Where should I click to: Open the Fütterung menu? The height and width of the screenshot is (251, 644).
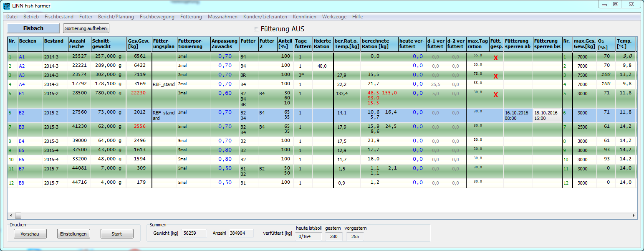[191, 17]
